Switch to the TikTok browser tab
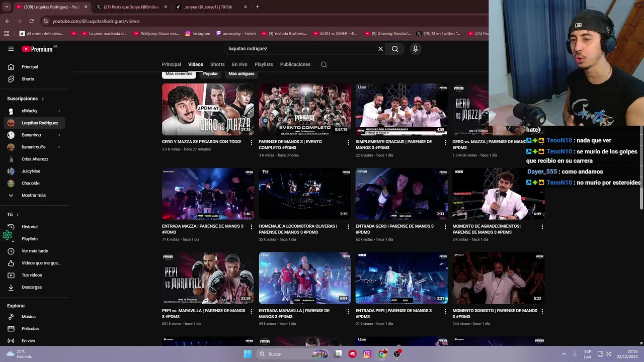The width and height of the screenshot is (644, 362). click(x=211, y=7)
